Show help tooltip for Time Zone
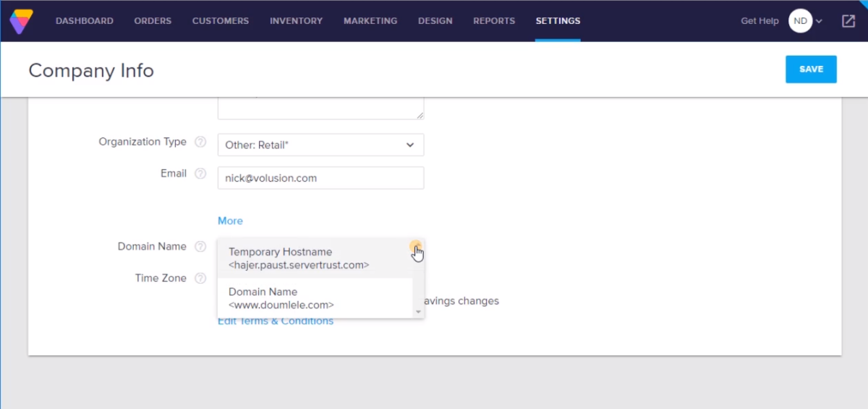Image resolution: width=868 pixels, height=409 pixels. [200, 279]
